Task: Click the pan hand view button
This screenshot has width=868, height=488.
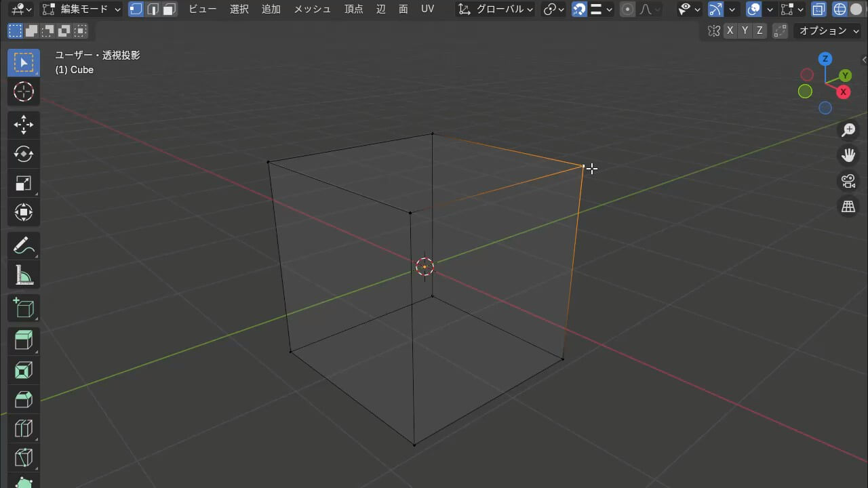Action: pyautogui.click(x=848, y=155)
